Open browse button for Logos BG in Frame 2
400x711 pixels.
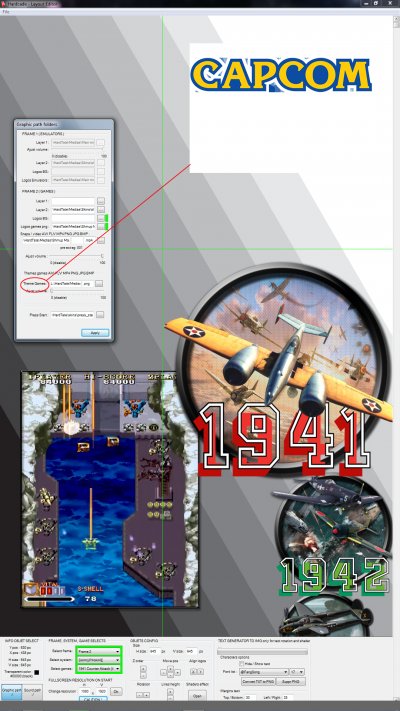click(101, 218)
